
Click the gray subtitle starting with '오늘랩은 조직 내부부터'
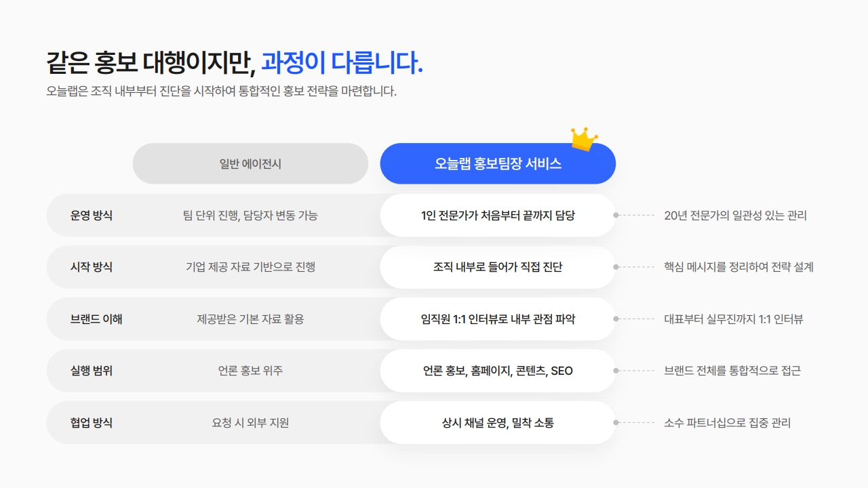tap(221, 91)
